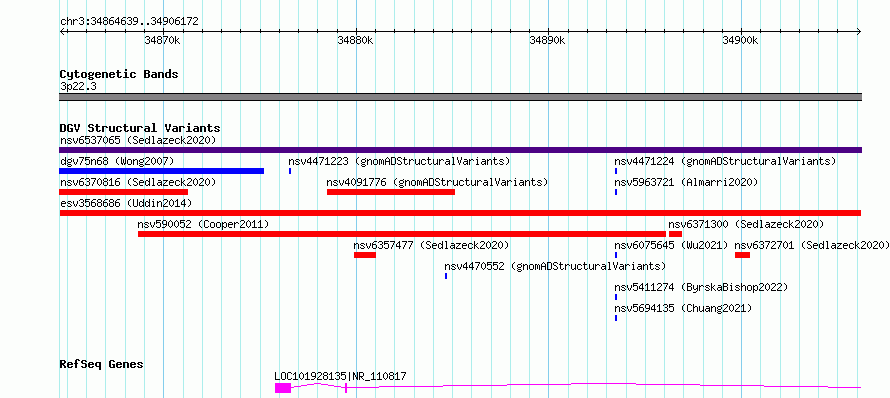
Task: Click the nsv6537065 purple variant bar
Action: point(460,150)
